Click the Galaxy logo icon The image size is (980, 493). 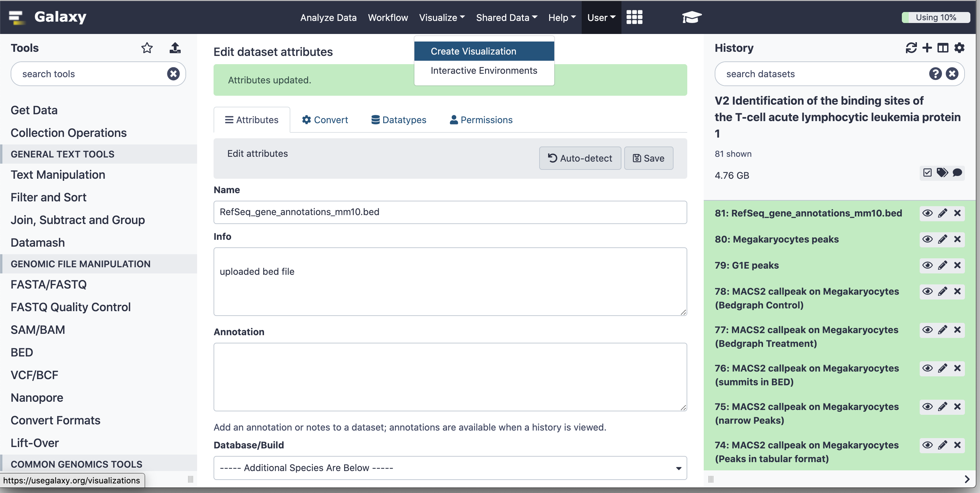(x=17, y=17)
